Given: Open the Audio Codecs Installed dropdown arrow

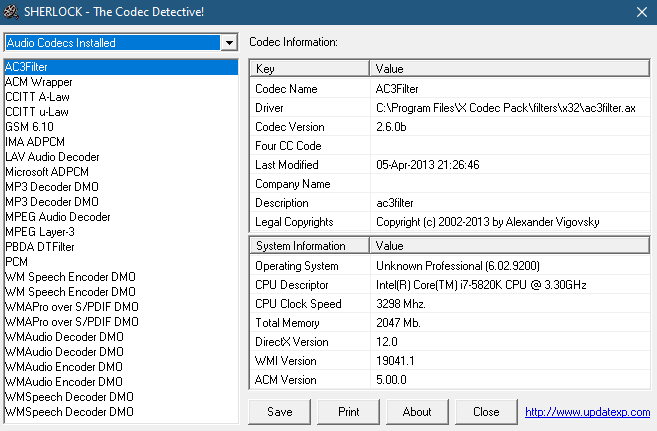Looking at the screenshot, I should 229,43.
